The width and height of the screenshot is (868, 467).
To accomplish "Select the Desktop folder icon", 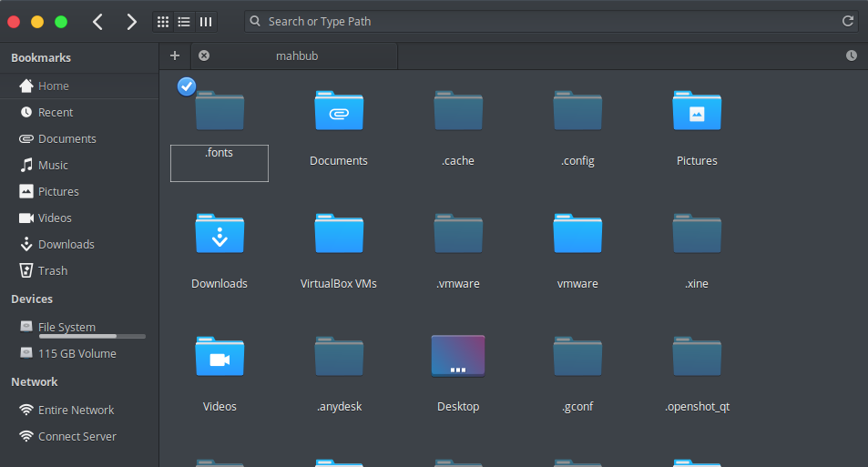I will [458, 356].
